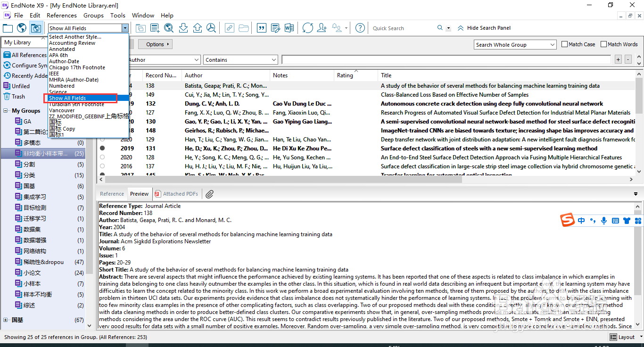Click Format Bibliography toolbar icon

(x=275, y=28)
